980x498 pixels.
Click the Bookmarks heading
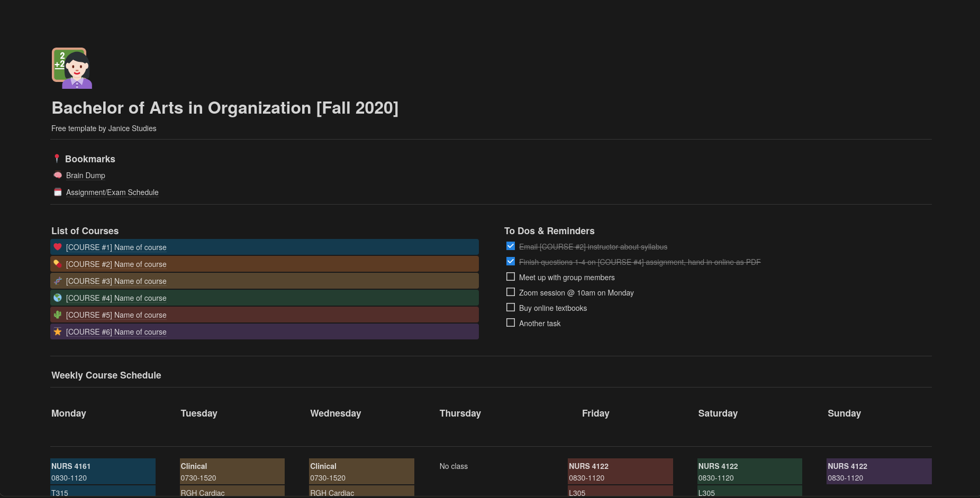coord(90,159)
